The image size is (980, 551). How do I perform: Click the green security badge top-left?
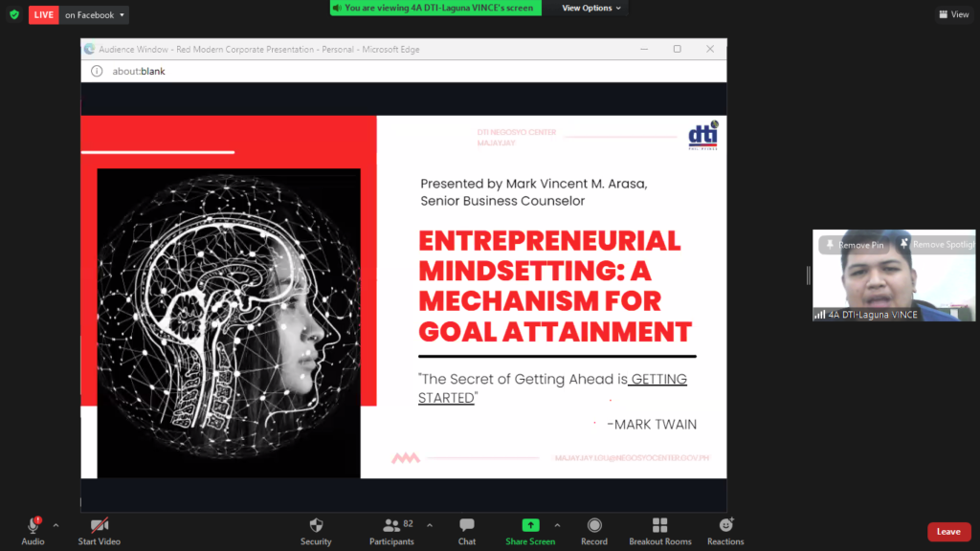pos(12,14)
